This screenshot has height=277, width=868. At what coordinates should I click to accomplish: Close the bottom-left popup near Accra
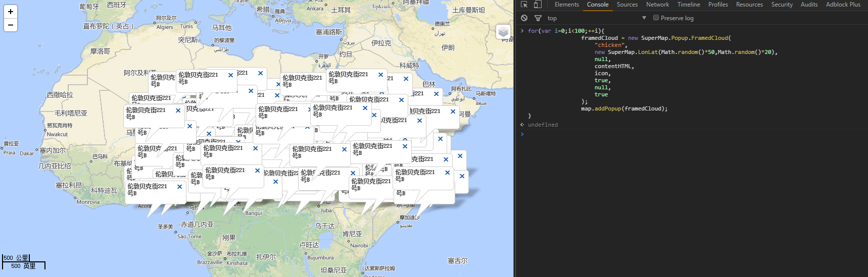[x=179, y=187]
